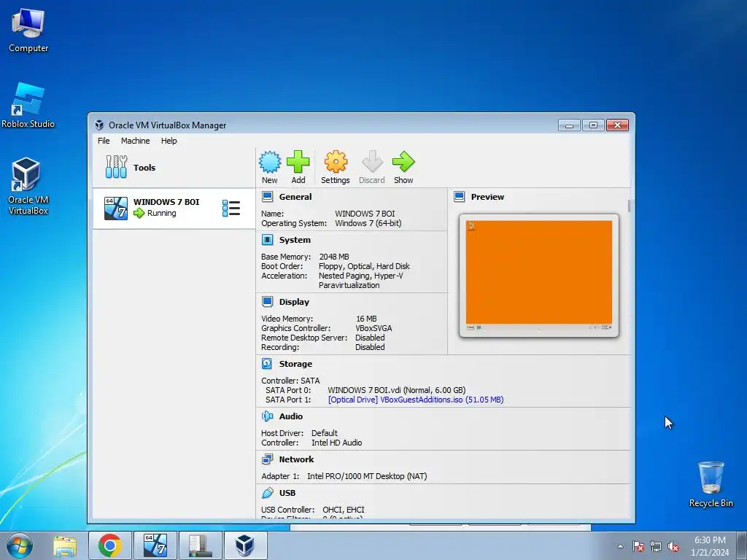Click the Audio section speaker icon
The height and width of the screenshot is (560, 747).
(x=267, y=416)
